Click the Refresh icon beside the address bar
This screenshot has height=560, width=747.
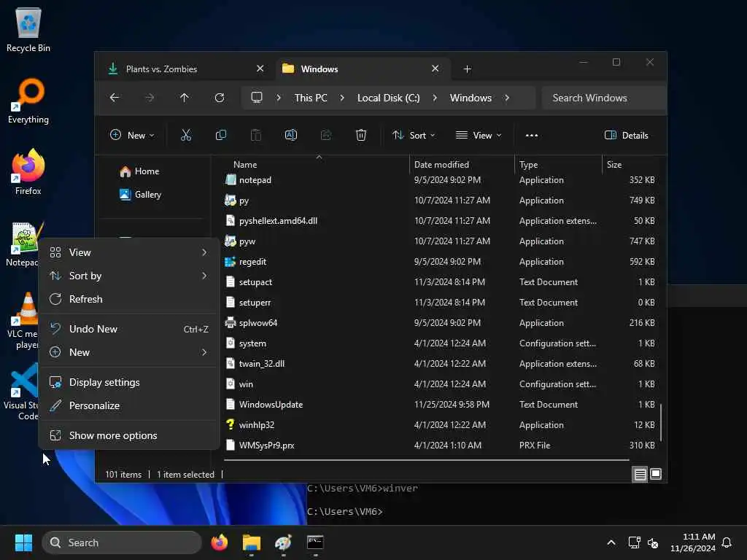(x=219, y=98)
